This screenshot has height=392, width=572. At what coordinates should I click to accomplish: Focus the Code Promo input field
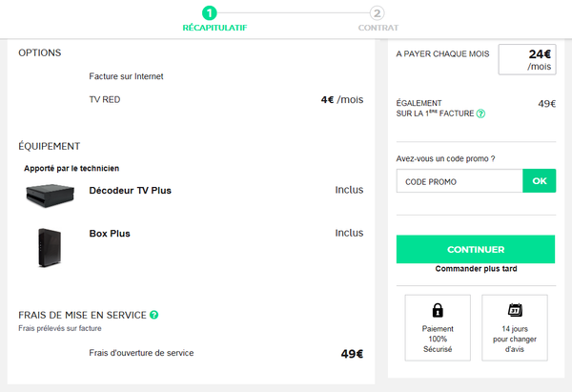460,181
